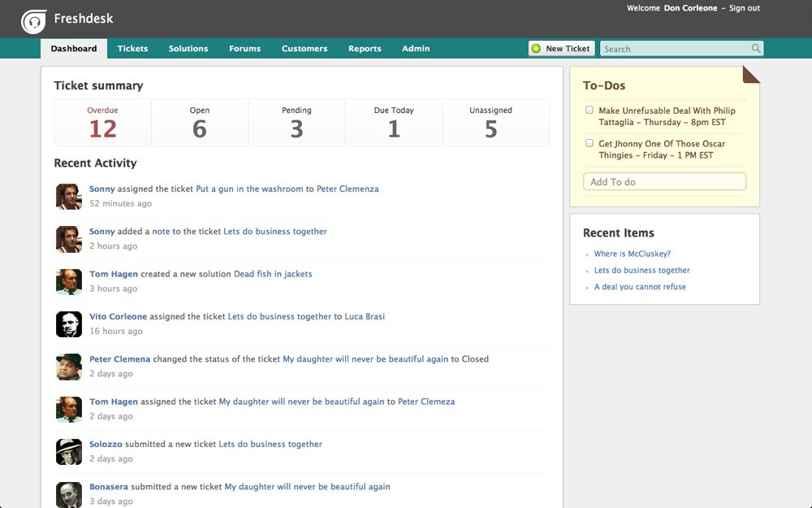812x508 pixels.
Task: Click Tom Hagen's avatar beside the solution entry
Action: click(x=69, y=281)
